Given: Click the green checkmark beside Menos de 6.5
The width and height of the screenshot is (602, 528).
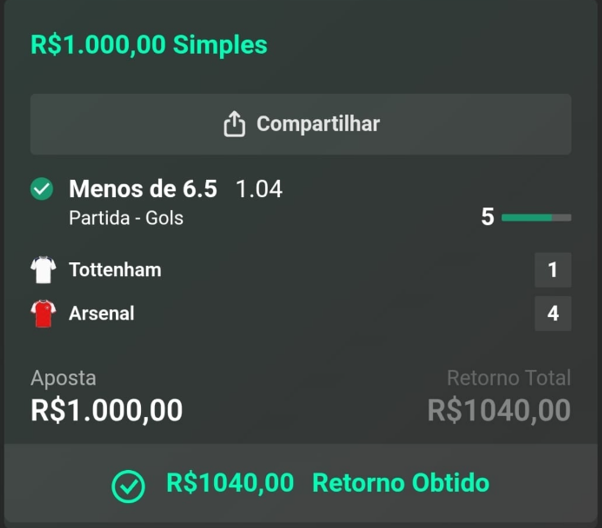Looking at the screenshot, I should pyautogui.click(x=42, y=189).
